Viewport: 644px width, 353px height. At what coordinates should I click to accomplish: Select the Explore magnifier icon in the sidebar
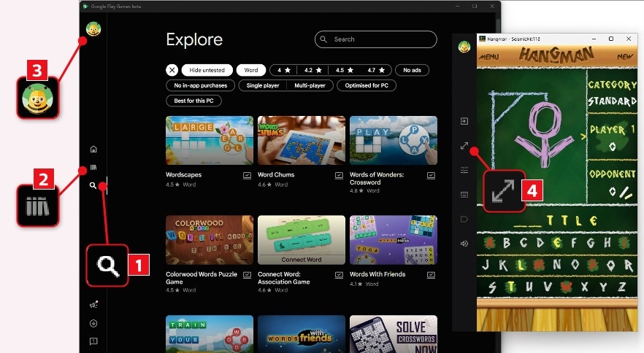coord(93,187)
